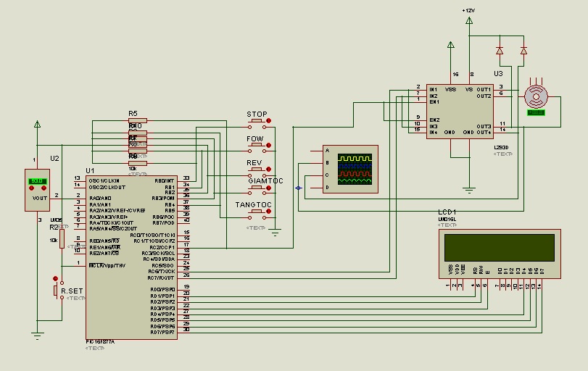The image size is (588, 371).
Task: Toggle the R.SET button's red latch dot
Action: click(56, 278)
